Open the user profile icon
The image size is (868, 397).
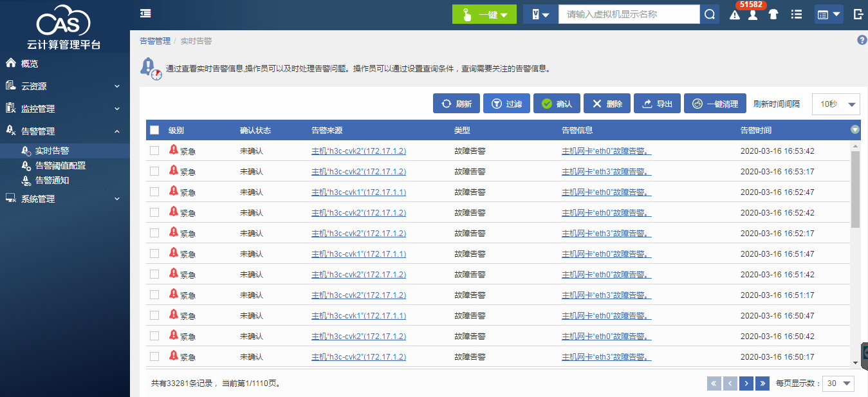pos(752,15)
